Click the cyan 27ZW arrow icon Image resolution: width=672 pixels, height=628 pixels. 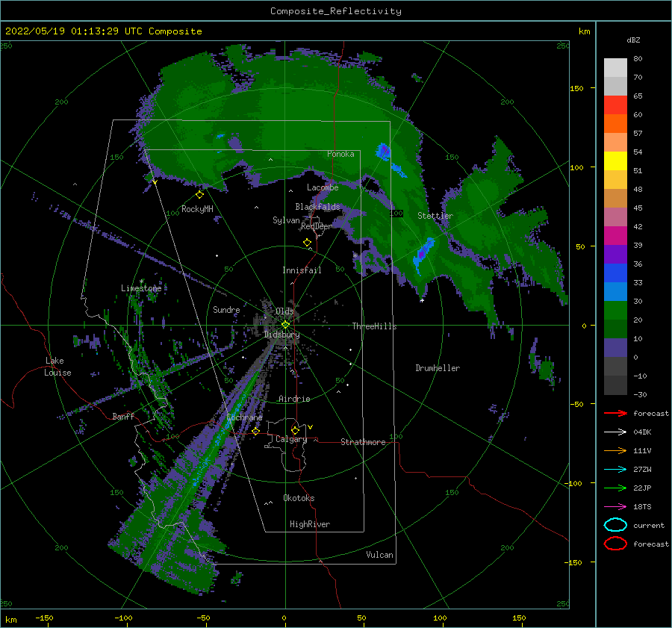615,470
